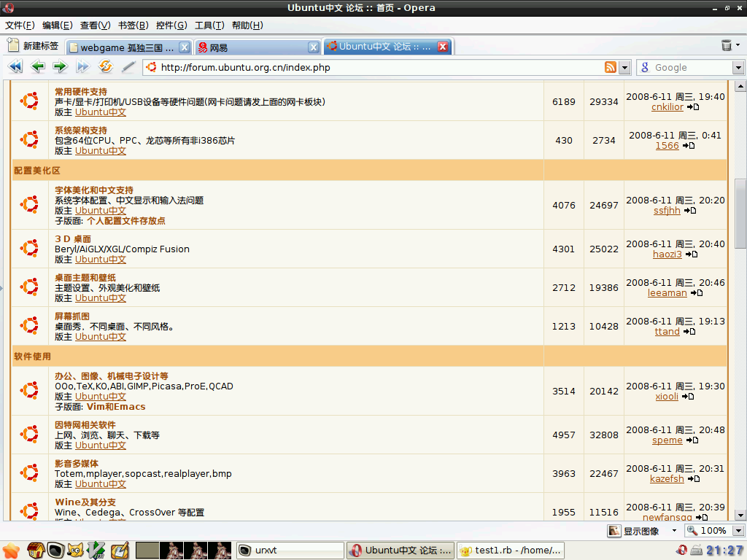747x560 pixels.
Task: Click the Google search engine icon
Action: (645, 67)
